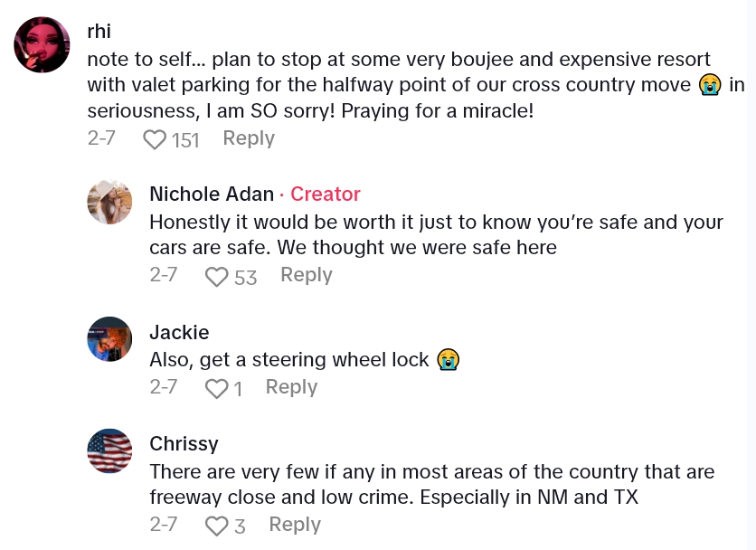756x550 pixels.
Task: Click the crying emoji in Jackie's comment
Action: (x=448, y=360)
